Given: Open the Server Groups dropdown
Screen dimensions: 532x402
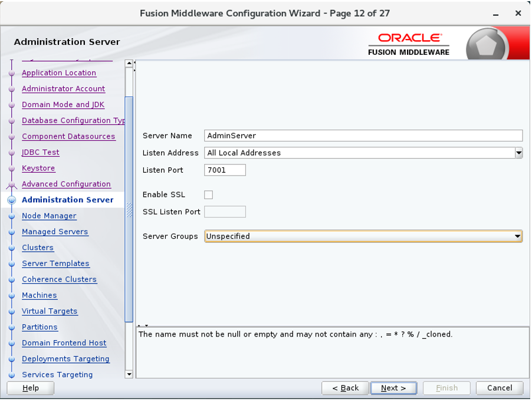Looking at the screenshot, I should (x=363, y=236).
